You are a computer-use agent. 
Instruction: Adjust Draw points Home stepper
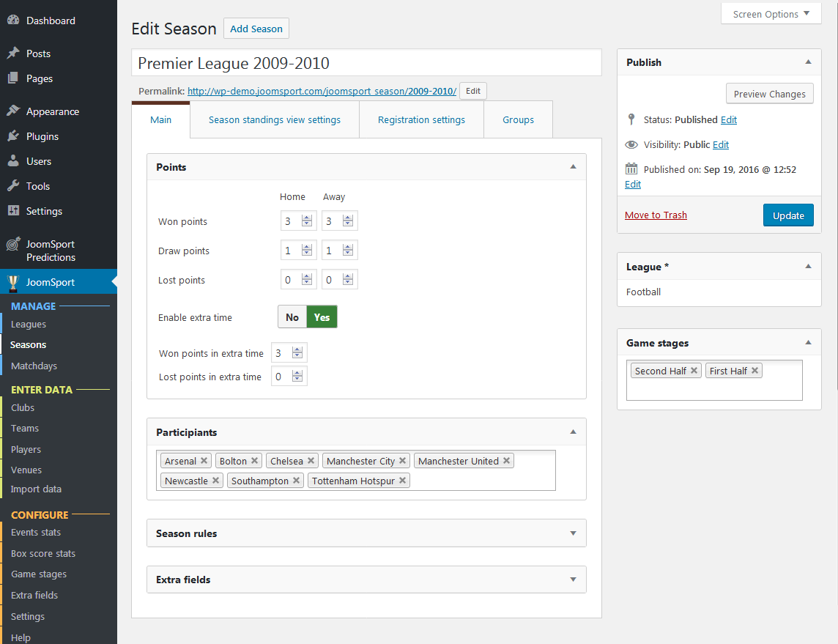point(307,250)
